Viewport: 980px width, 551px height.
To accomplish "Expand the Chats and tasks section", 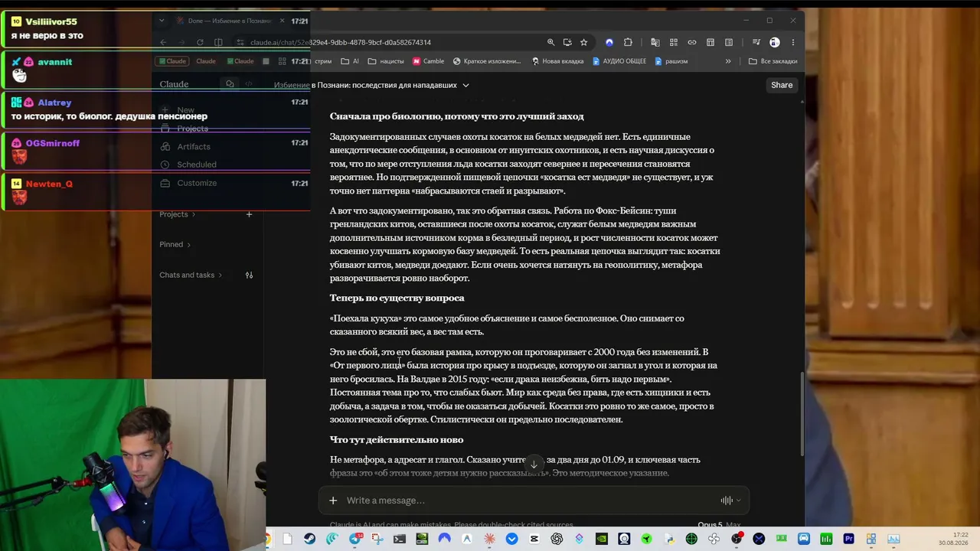I will pyautogui.click(x=191, y=275).
